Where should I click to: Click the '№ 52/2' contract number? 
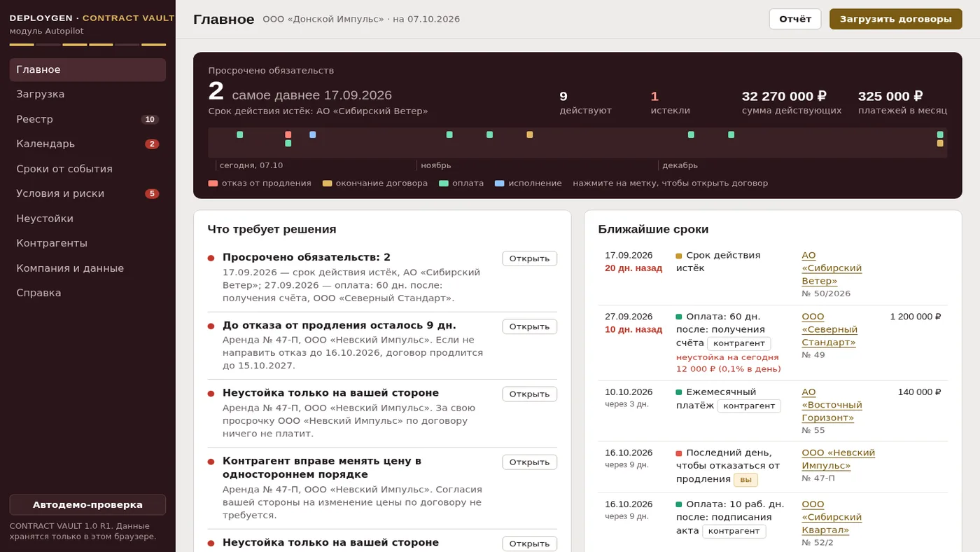pyautogui.click(x=818, y=542)
